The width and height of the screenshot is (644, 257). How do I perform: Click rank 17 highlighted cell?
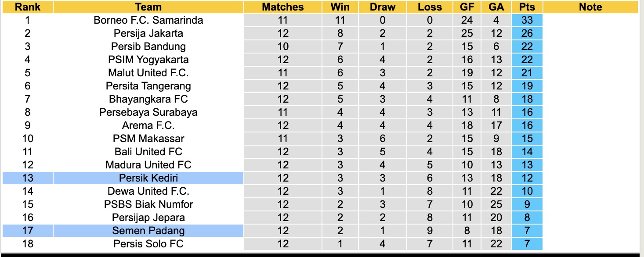(28, 231)
